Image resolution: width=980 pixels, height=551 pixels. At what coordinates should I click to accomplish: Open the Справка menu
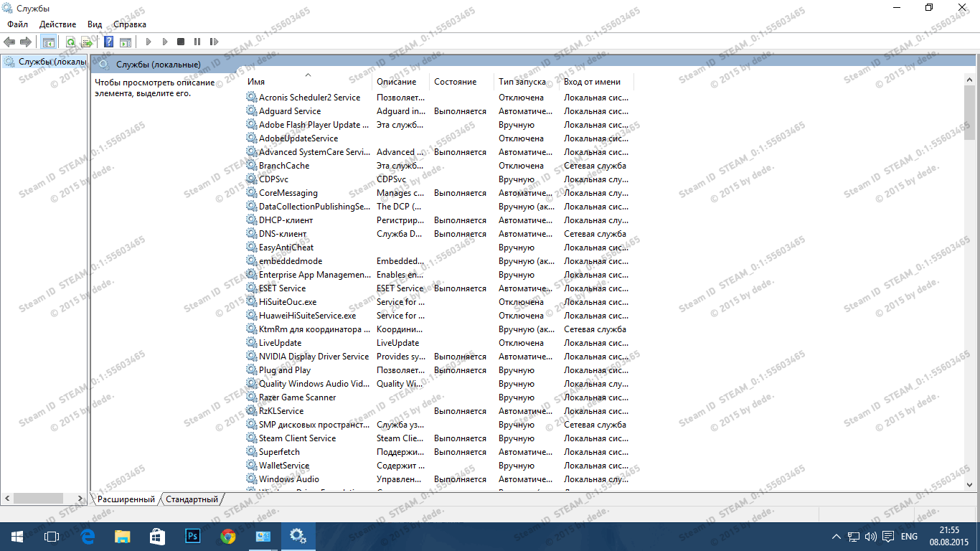(x=130, y=24)
